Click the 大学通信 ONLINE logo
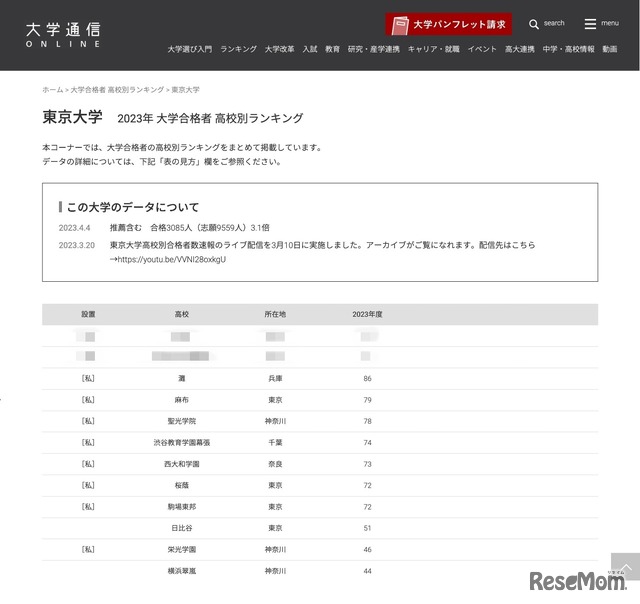 [x=63, y=34]
